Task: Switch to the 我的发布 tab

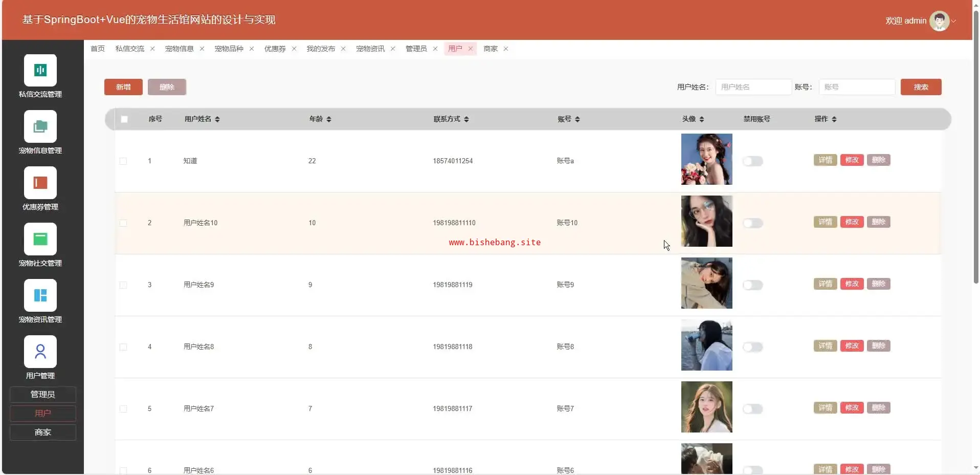Action: tap(321, 49)
